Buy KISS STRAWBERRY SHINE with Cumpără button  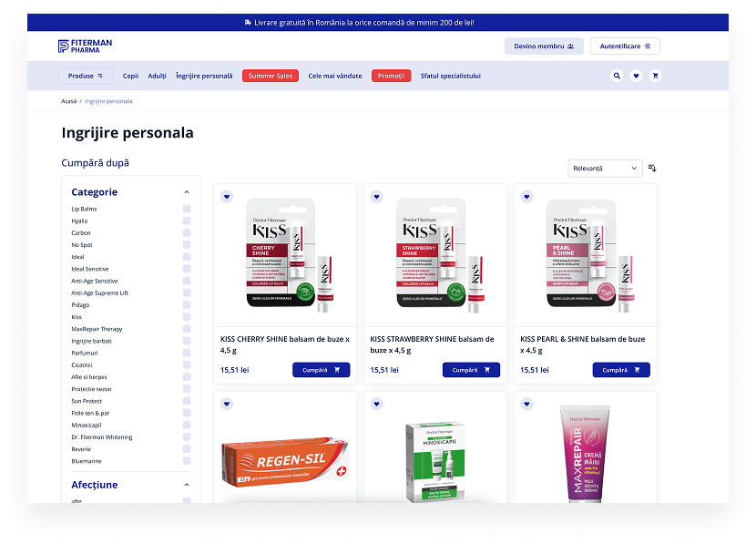click(x=471, y=370)
